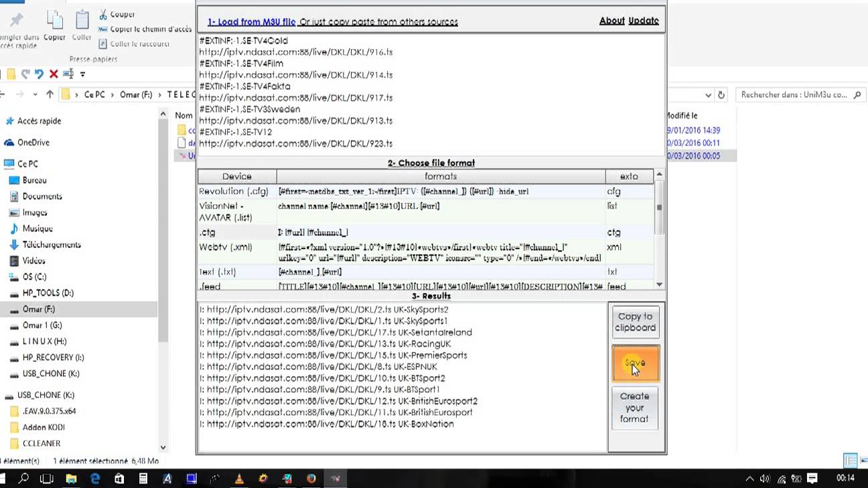Click the up arrow to parent folder
Viewport: 868px width, 488px height.
point(50,94)
